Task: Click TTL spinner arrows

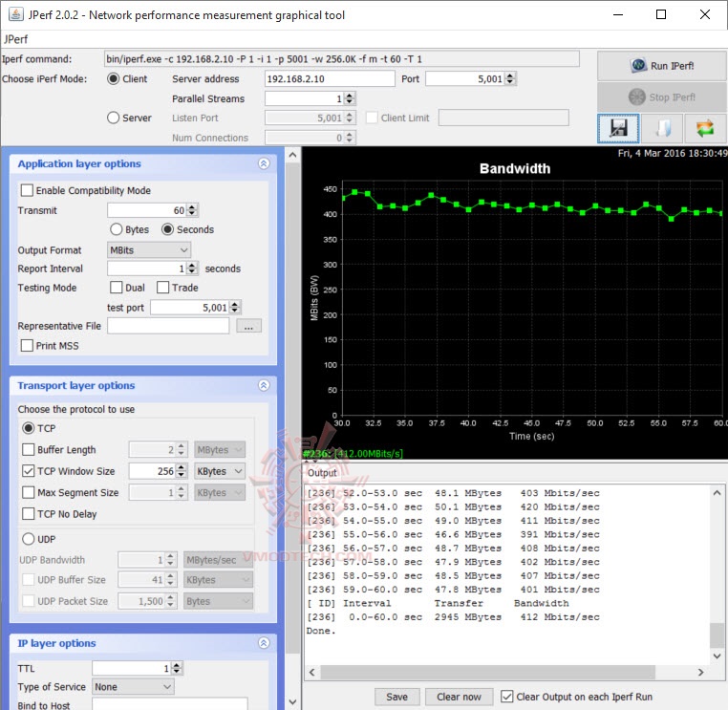Action: (x=177, y=668)
